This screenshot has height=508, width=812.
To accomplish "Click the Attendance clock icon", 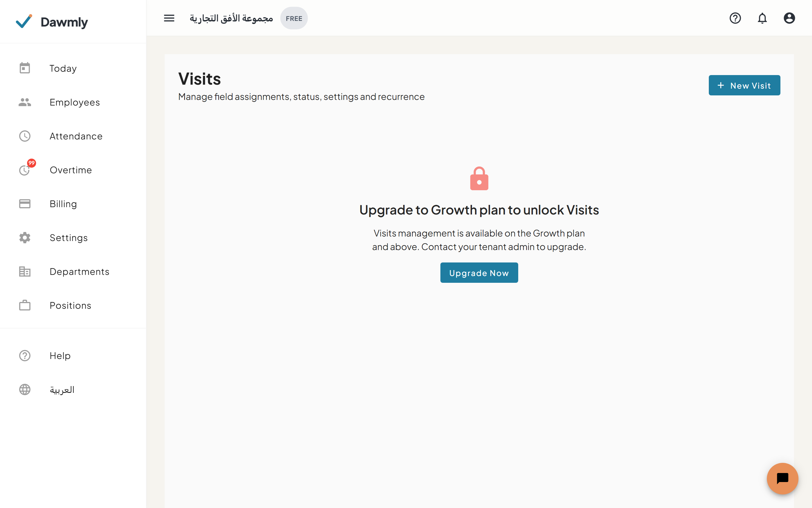I will tap(25, 136).
